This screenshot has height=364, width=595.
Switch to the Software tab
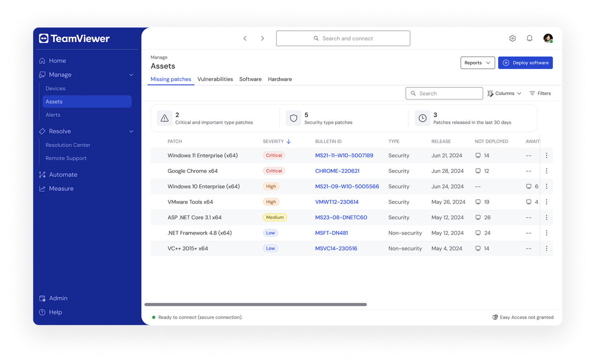point(251,79)
